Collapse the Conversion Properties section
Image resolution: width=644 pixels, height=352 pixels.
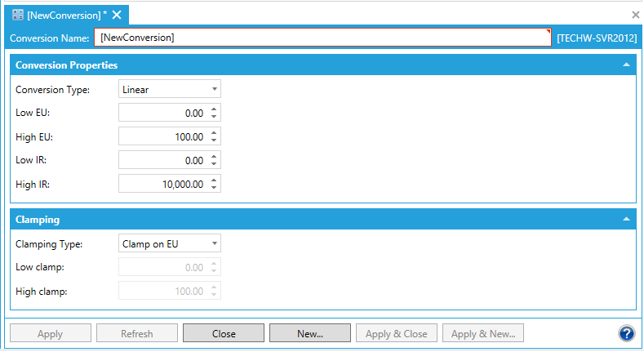tap(626, 65)
